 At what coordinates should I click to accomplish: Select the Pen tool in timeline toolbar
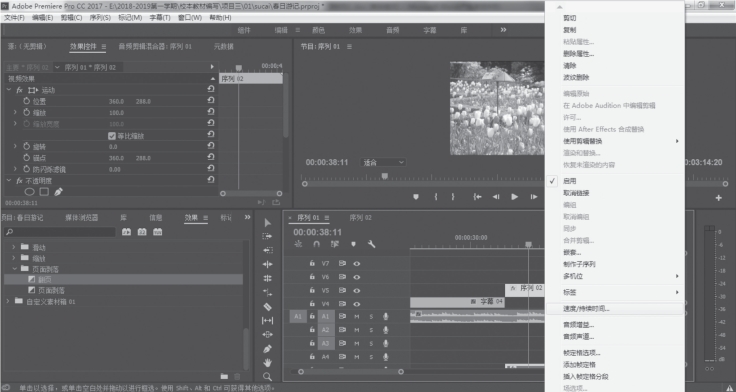point(268,349)
